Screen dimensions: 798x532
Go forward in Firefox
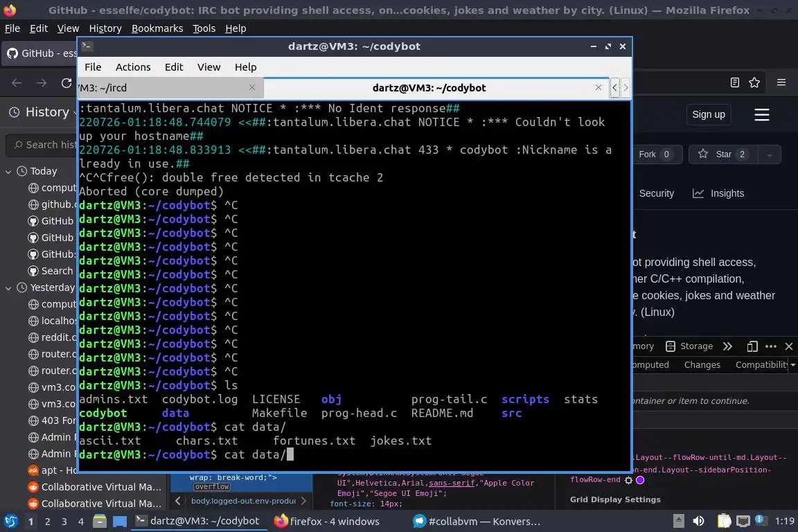tap(42, 83)
